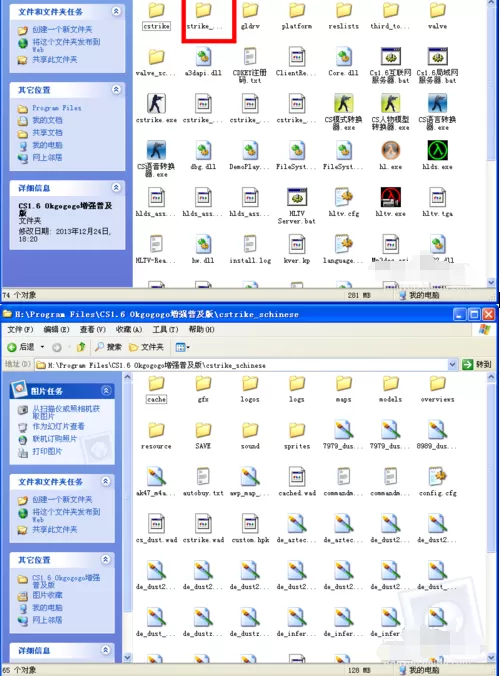The height and width of the screenshot is (676, 501).
Task: Open back button history dropdown arrow
Action: [42, 347]
